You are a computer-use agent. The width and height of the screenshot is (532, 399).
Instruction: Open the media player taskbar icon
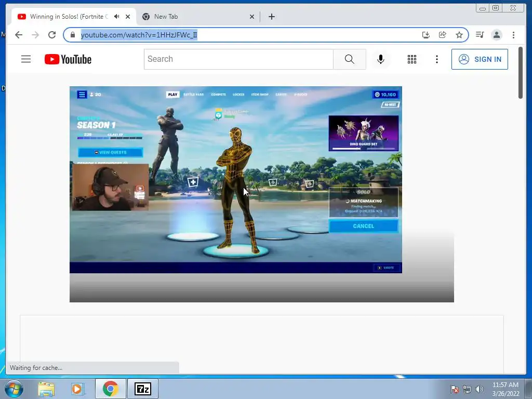tap(78, 389)
